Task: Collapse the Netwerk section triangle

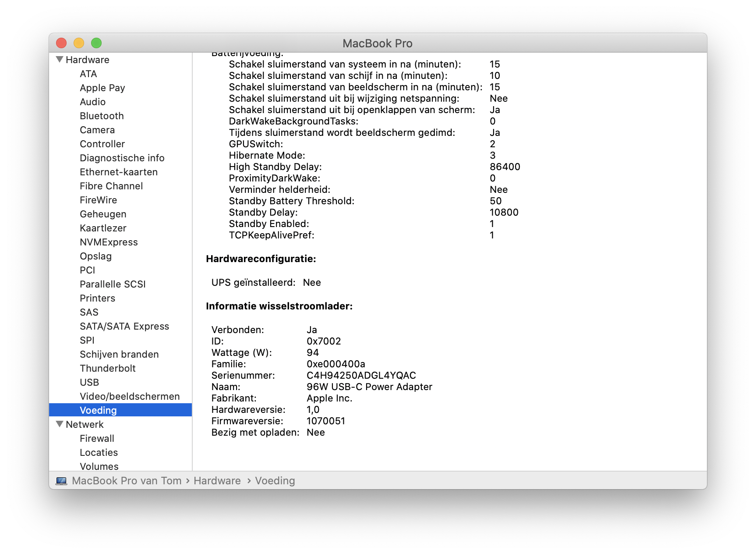Action: pyautogui.click(x=60, y=424)
